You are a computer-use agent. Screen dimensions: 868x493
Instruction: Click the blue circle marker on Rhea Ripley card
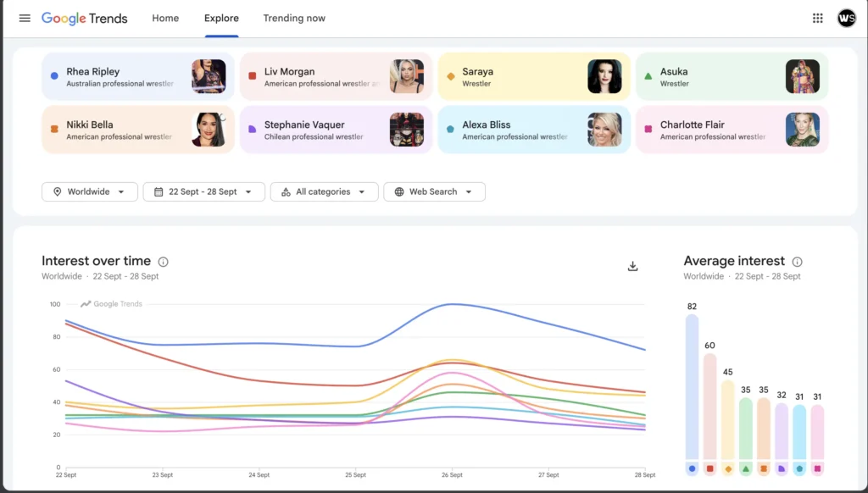coord(54,75)
